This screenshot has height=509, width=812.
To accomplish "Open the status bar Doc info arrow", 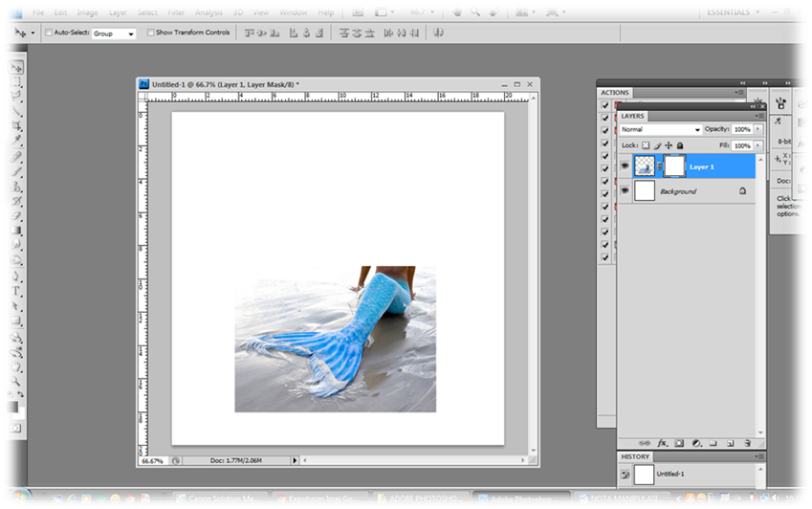I will tap(295, 460).
